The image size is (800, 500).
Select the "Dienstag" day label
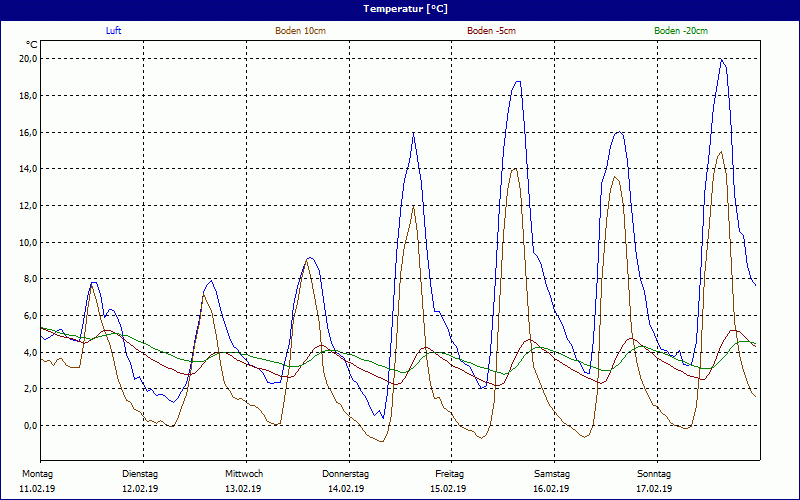pyautogui.click(x=140, y=473)
